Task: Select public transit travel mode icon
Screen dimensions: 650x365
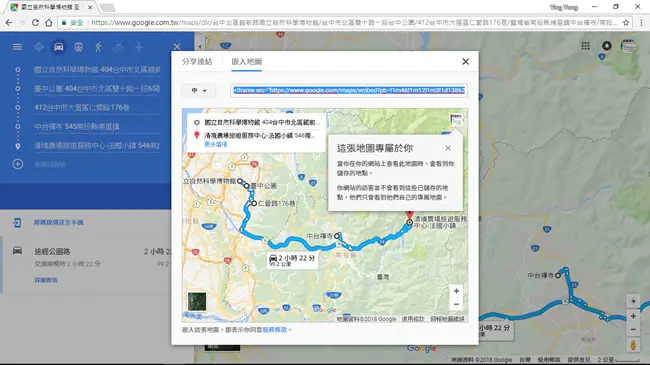Action: [x=78, y=47]
